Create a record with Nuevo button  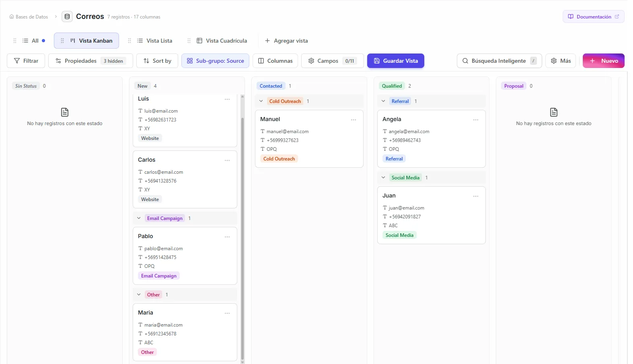603,61
